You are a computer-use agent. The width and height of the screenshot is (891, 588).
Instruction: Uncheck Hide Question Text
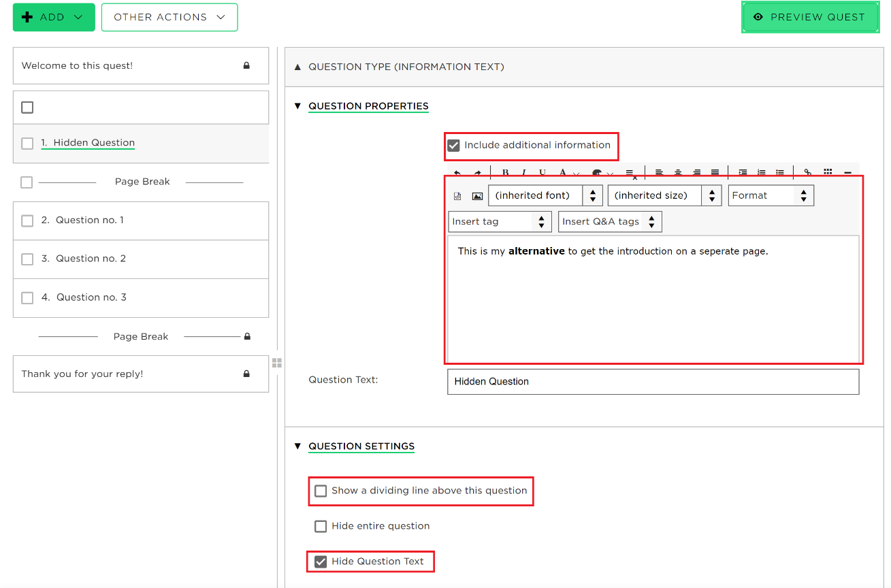pos(321,561)
